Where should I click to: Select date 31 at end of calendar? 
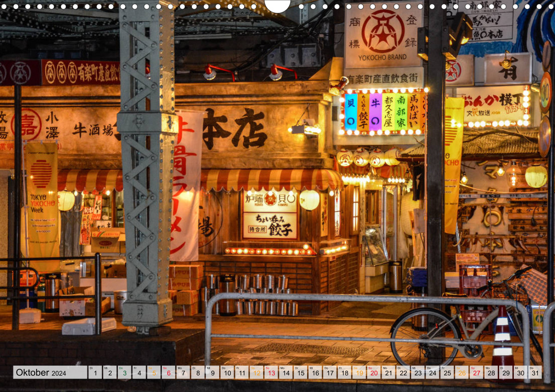coord(535,373)
